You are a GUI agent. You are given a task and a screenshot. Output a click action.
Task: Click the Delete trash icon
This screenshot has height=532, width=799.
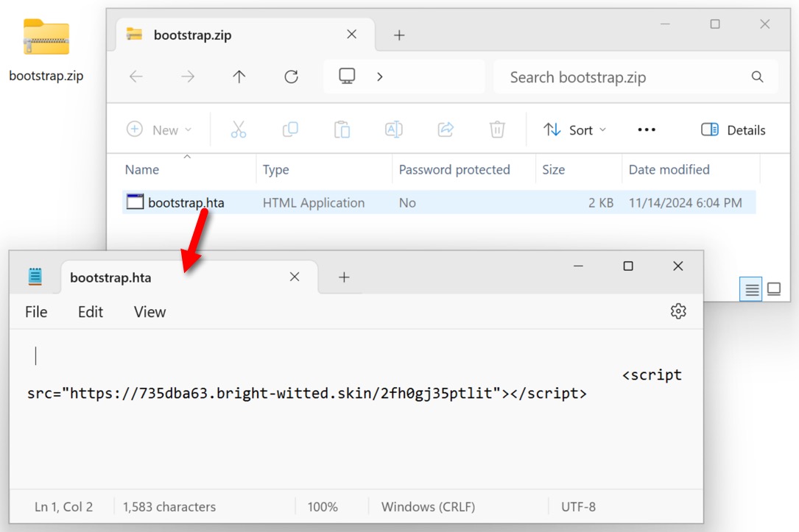click(x=497, y=130)
